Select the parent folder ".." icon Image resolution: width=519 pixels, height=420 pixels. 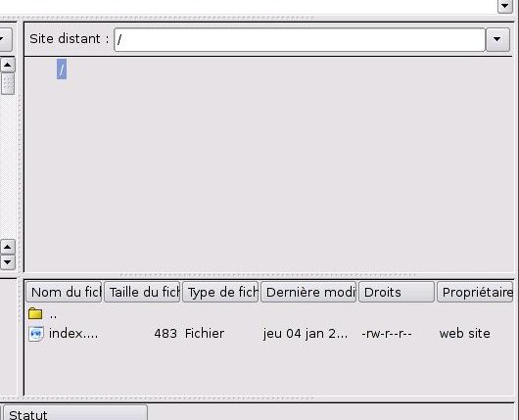point(35,313)
